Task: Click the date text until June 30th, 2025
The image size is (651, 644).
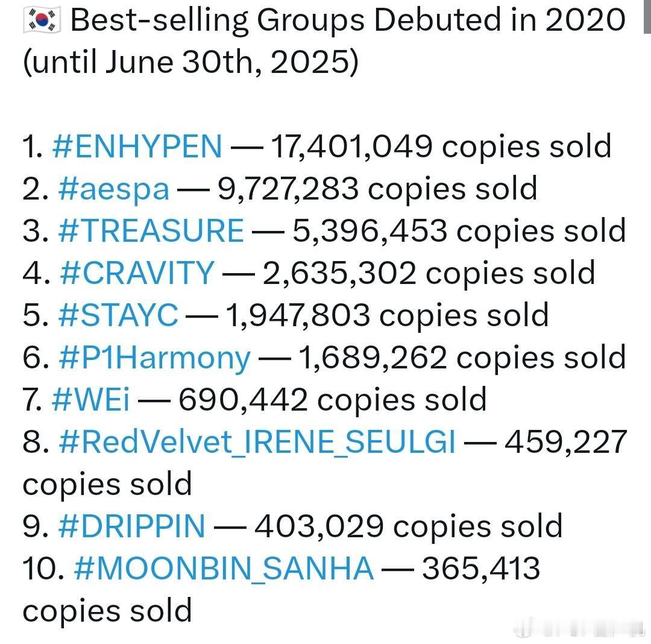Action: tap(191, 62)
